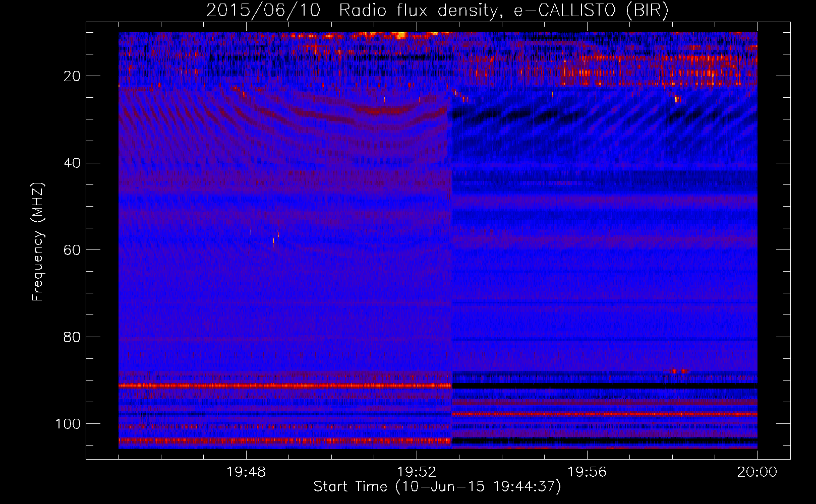Image resolution: width=816 pixels, height=504 pixels.
Task: Click the 100 MHz frequency tick label
Action: 68,424
